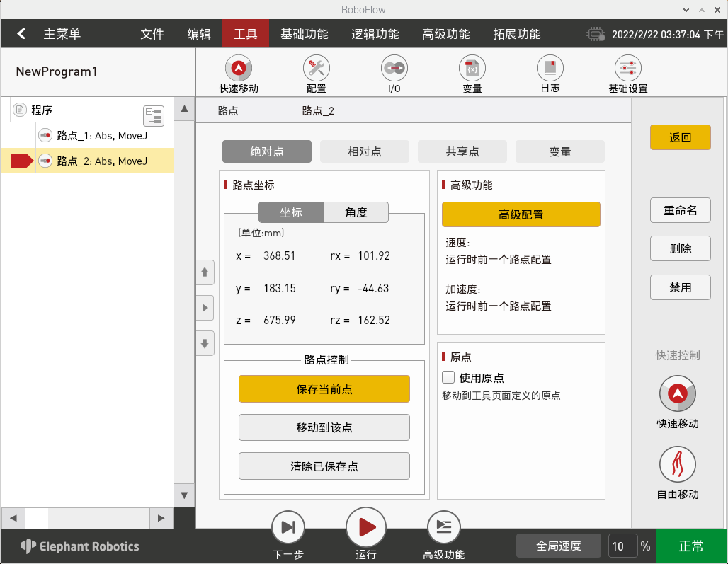
Task: Open the 文件 menu
Action: [x=152, y=34]
